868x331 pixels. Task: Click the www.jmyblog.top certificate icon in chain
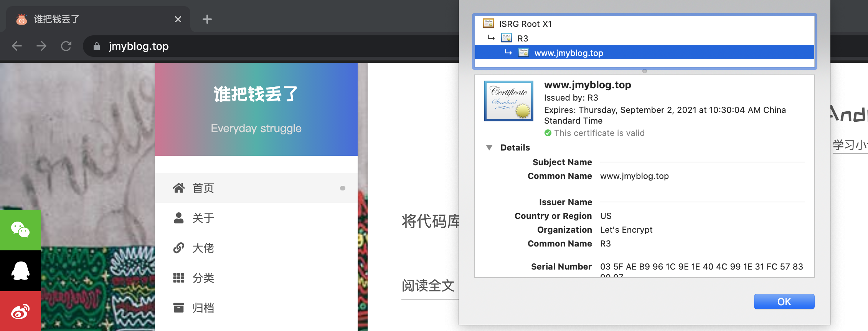[x=523, y=53]
